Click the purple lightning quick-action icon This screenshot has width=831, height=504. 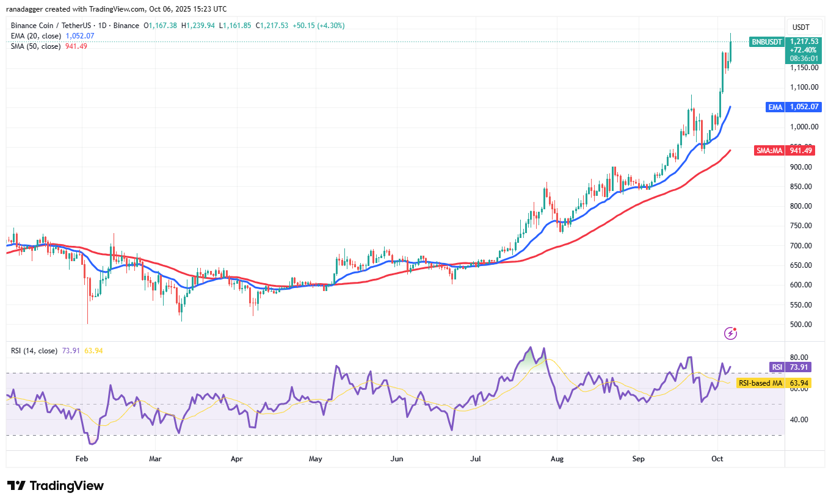point(730,333)
